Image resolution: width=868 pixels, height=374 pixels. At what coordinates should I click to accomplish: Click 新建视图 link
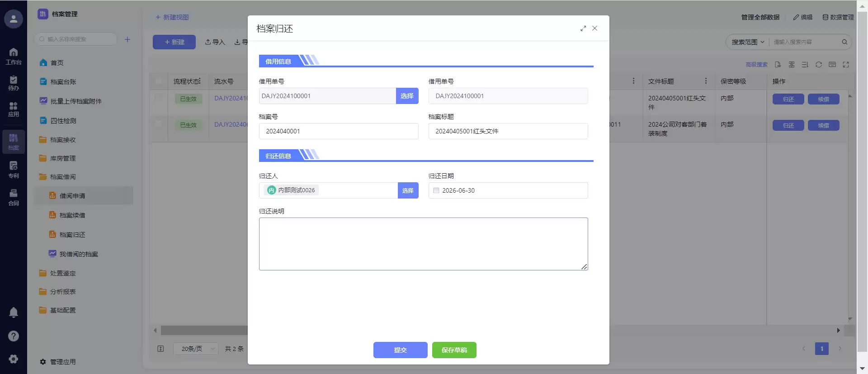pos(172,17)
